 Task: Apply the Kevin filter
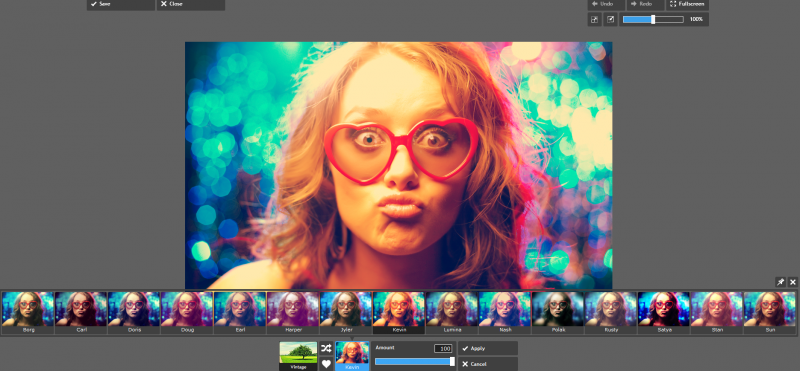click(488, 348)
